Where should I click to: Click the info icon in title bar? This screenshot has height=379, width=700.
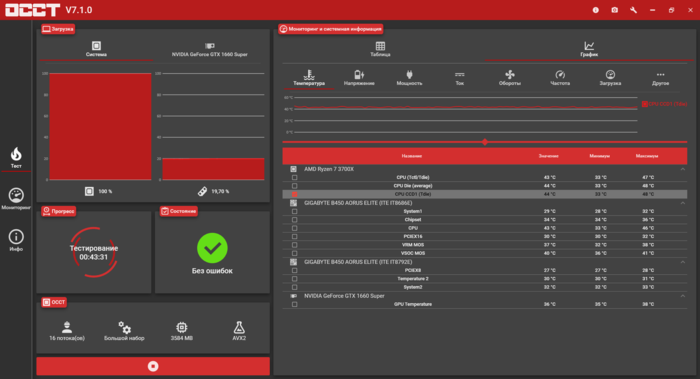pos(596,10)
